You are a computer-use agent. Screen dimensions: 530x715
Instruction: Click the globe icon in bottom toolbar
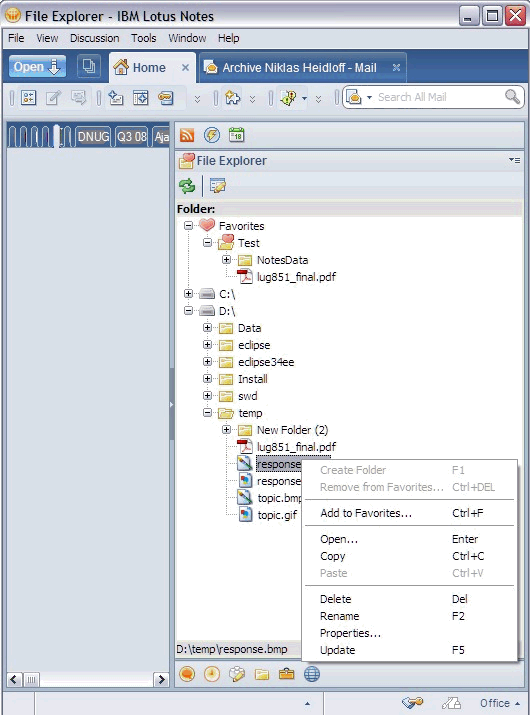312,674
